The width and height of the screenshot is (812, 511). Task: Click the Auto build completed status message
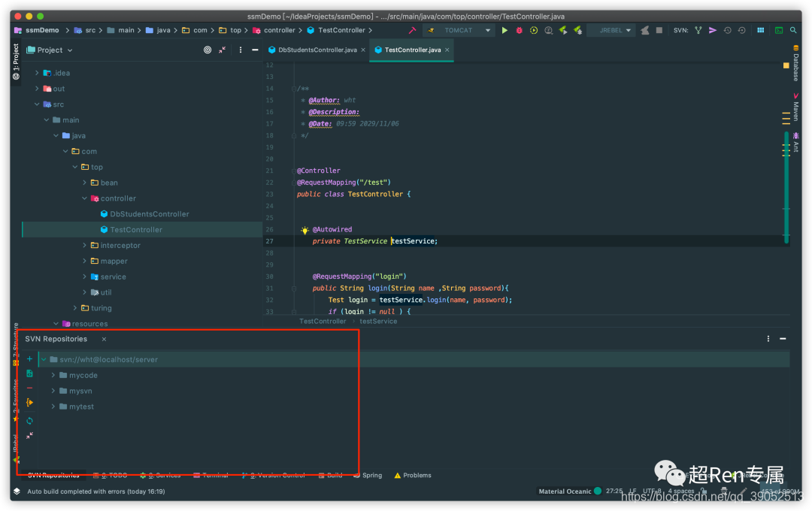click(95, 491)
